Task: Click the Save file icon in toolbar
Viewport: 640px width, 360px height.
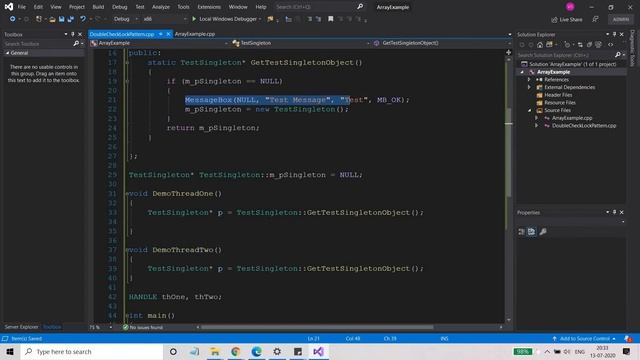Action: [62, 19]
